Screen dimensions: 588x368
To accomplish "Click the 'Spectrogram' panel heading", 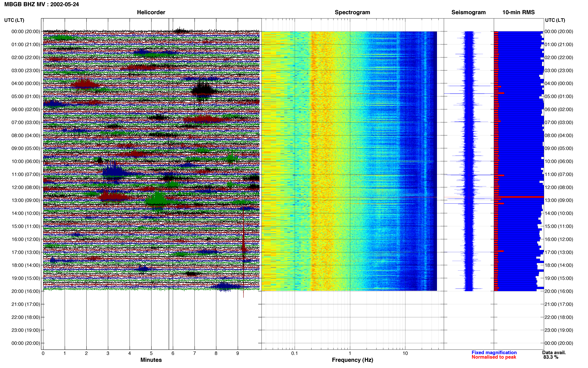I will [352, 12].
